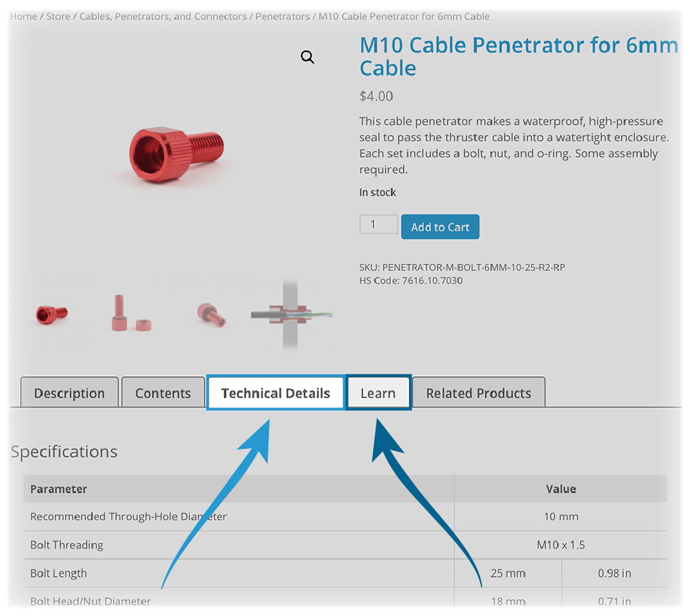Switch to the Technical Details tab
The image size is (694, 616).
(x=276, y=393)
